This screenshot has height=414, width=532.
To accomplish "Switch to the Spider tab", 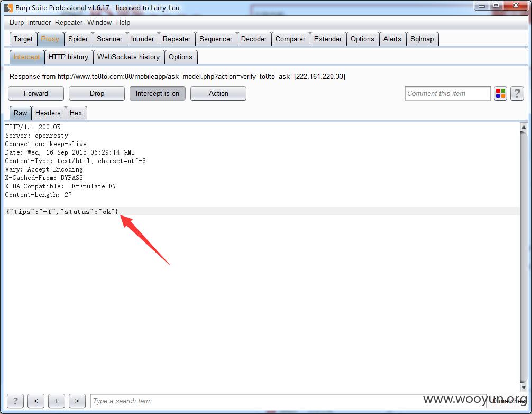I will [78, 39].
